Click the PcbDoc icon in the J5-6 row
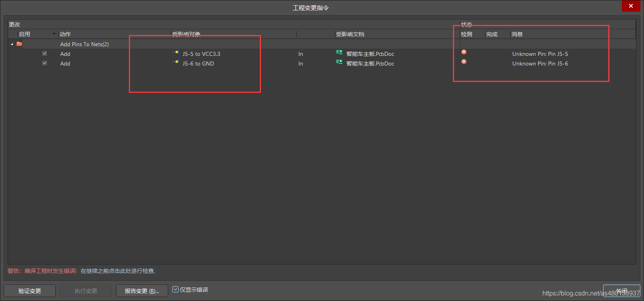The width and height of the screenshot is (644, 301). coord(339,62)
